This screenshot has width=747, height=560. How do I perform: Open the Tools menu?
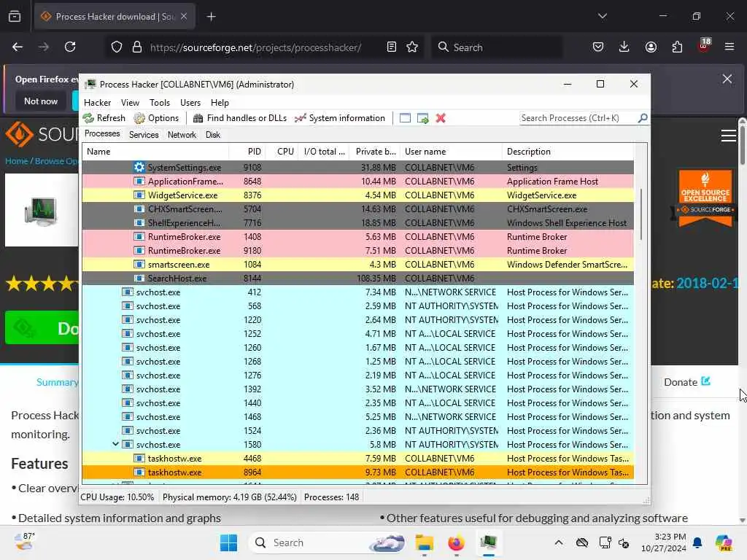pyautogui.click(x=160, y=103)
